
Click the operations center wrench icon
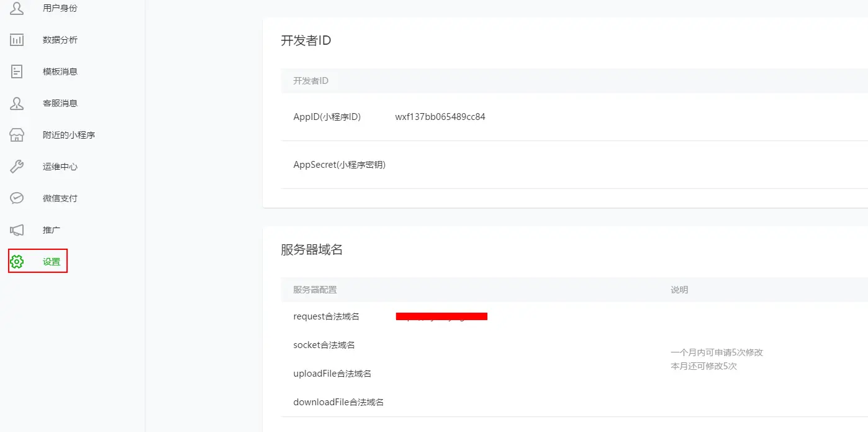(17, 167)
